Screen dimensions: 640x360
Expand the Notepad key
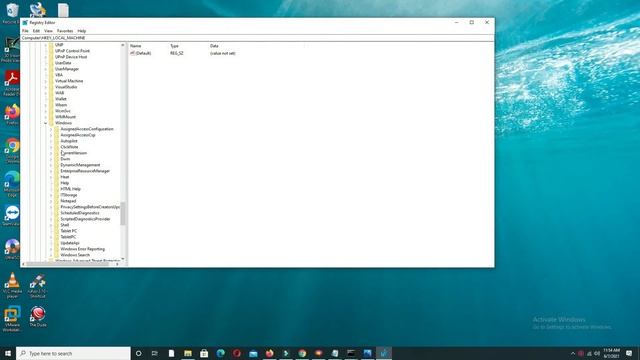[x=51, y=201]
